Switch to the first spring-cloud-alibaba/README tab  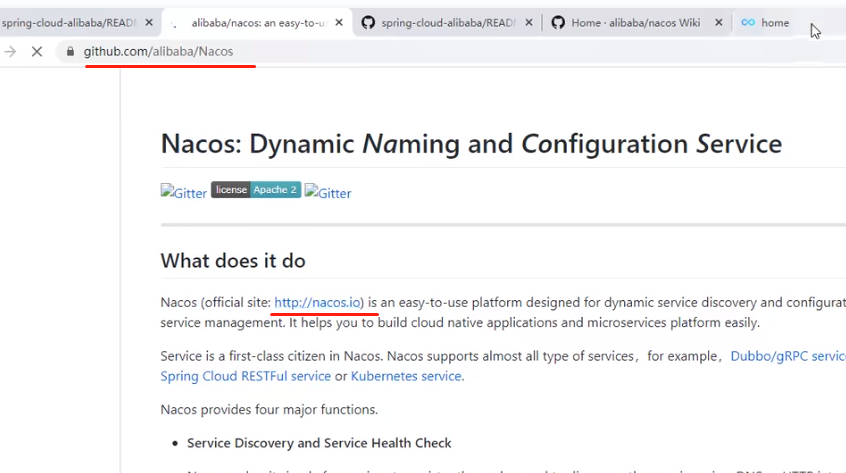click(x=70, y=23)
